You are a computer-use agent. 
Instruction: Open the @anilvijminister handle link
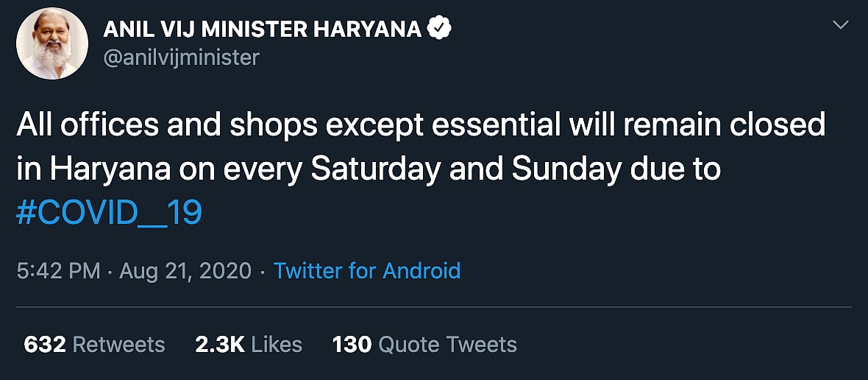coord(181,57)
